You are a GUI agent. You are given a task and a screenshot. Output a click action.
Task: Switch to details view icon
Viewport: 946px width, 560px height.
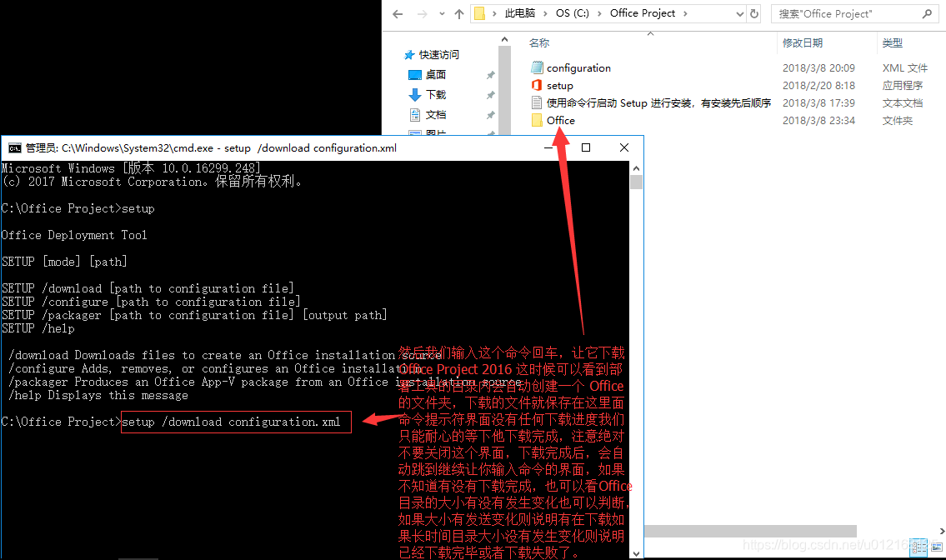click(x=919, y=547)
